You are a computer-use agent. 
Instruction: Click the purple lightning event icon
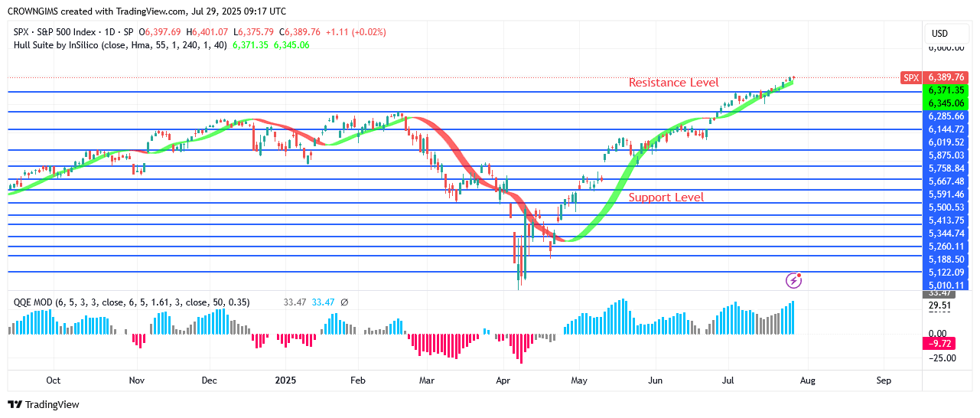tap(794, 280)
